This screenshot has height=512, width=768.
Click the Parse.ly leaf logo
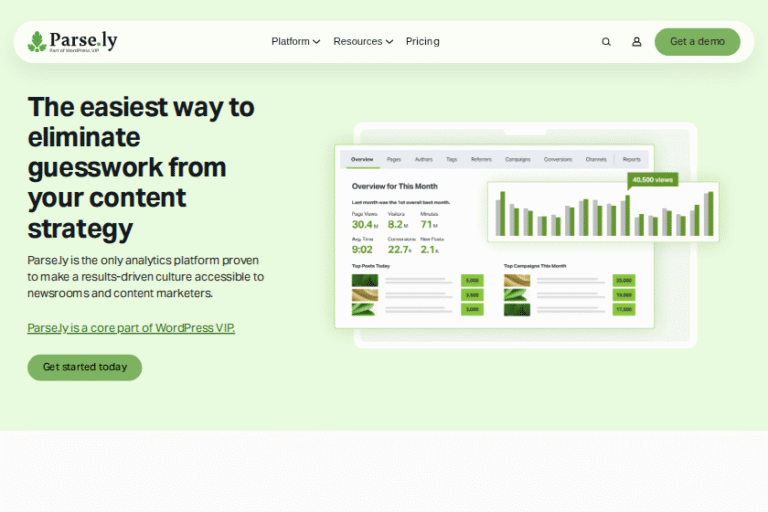pos(37,41)
